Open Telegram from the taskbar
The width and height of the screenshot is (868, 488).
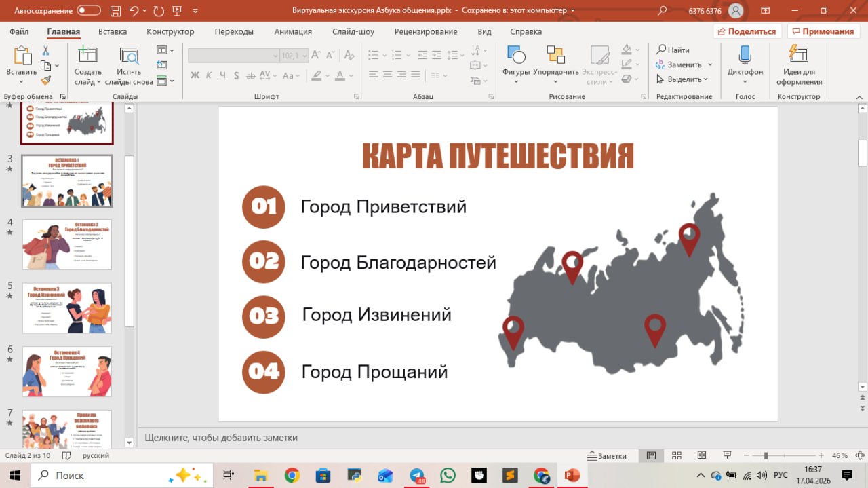[x=416, y=475]
